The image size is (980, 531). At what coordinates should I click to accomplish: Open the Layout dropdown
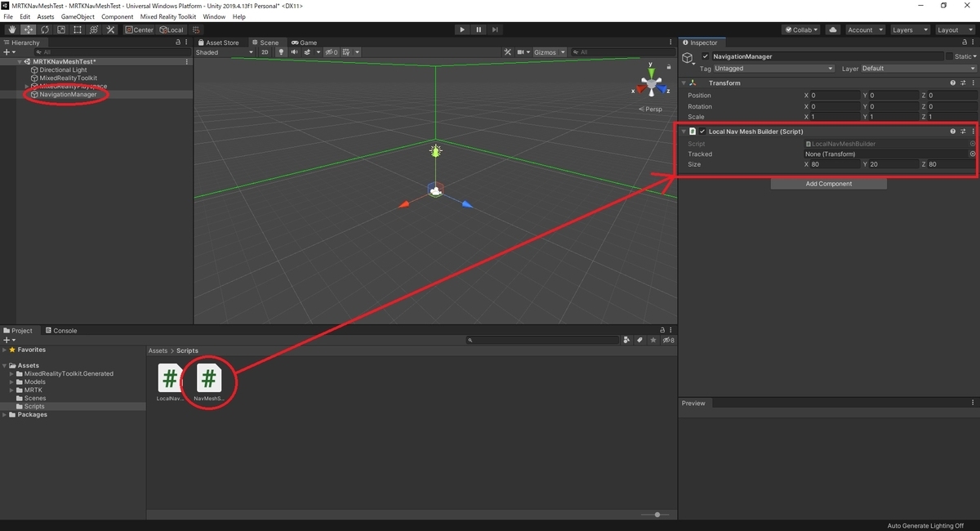[954, 29]
